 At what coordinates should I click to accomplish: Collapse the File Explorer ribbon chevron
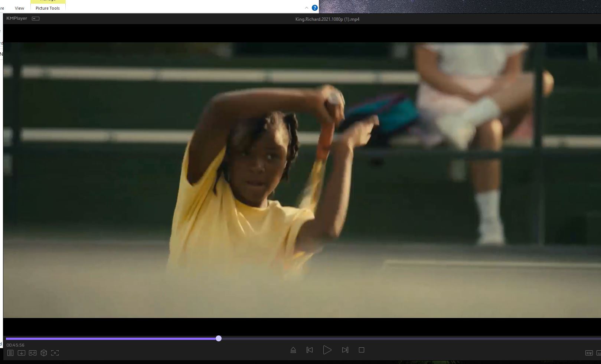(x=307, y=8)
